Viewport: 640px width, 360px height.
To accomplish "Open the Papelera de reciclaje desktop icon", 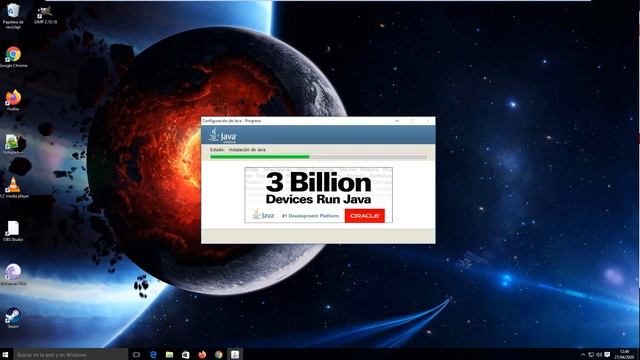I will (x=13, y=16).
